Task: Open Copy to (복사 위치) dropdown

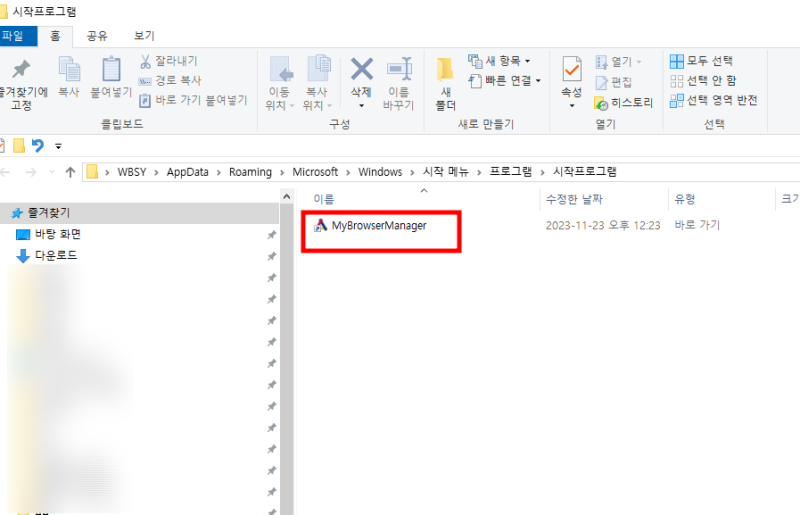Action: point(317,83)
